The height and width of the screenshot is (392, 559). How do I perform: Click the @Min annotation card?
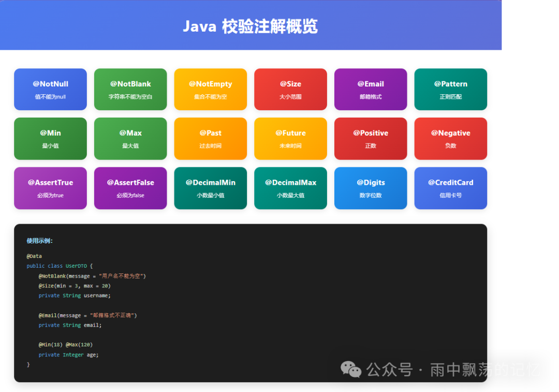pos(50,138)
